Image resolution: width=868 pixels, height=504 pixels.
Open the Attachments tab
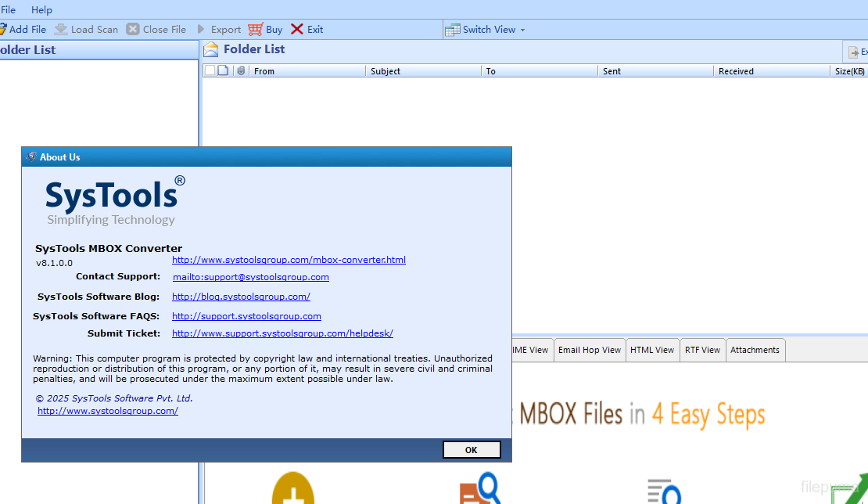coord(755,350)
